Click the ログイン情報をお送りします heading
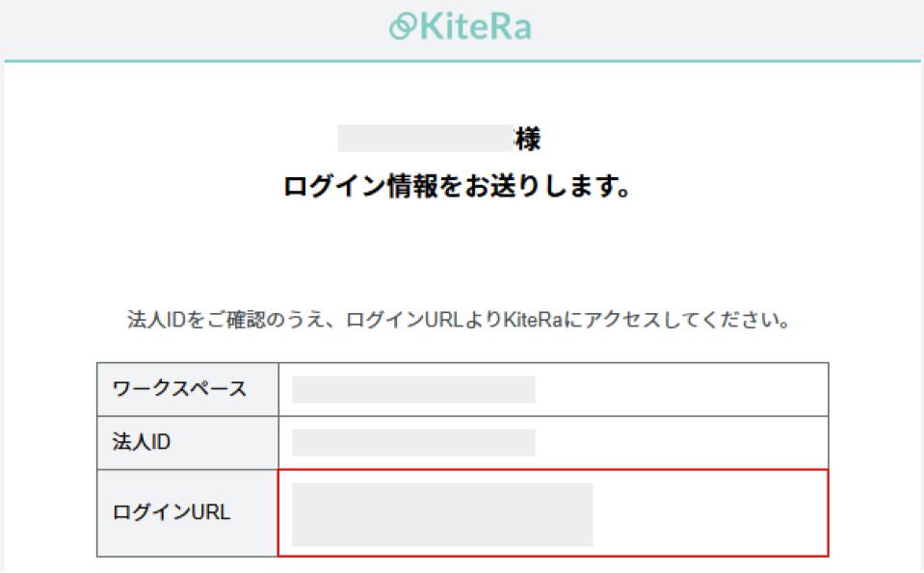 pos(458,187)
